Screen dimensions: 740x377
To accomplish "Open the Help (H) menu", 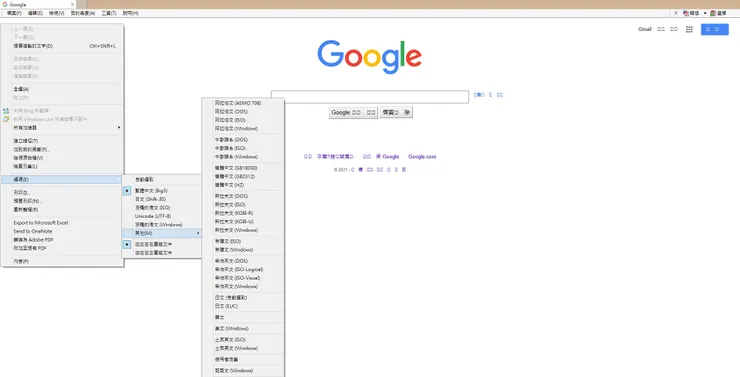I will 130,13.
